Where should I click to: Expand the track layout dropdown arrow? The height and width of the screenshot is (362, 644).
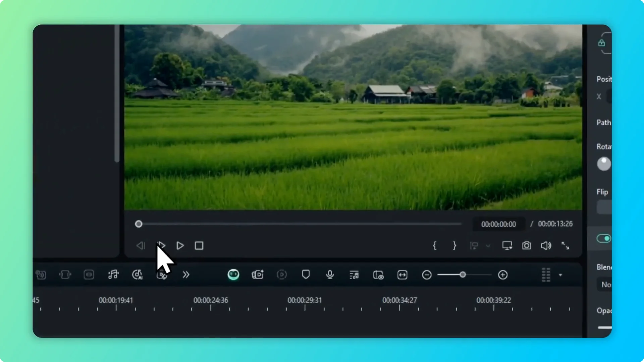click(560, 275)
